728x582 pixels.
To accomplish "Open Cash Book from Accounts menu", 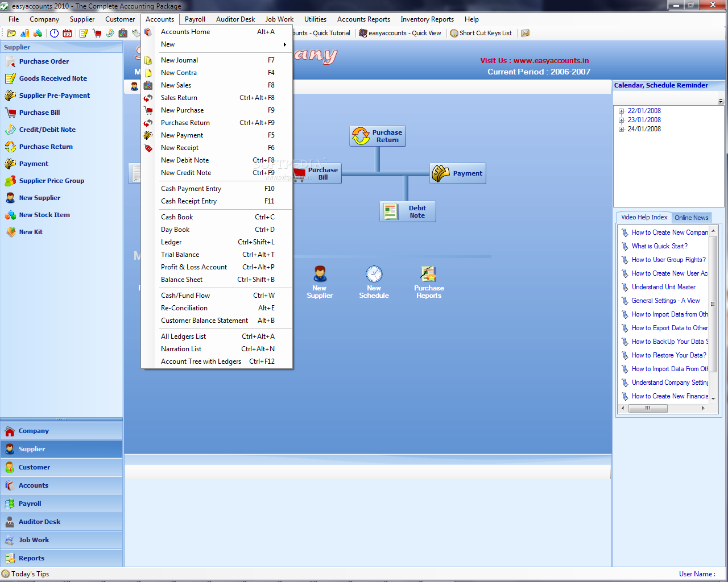I will 217,217.
